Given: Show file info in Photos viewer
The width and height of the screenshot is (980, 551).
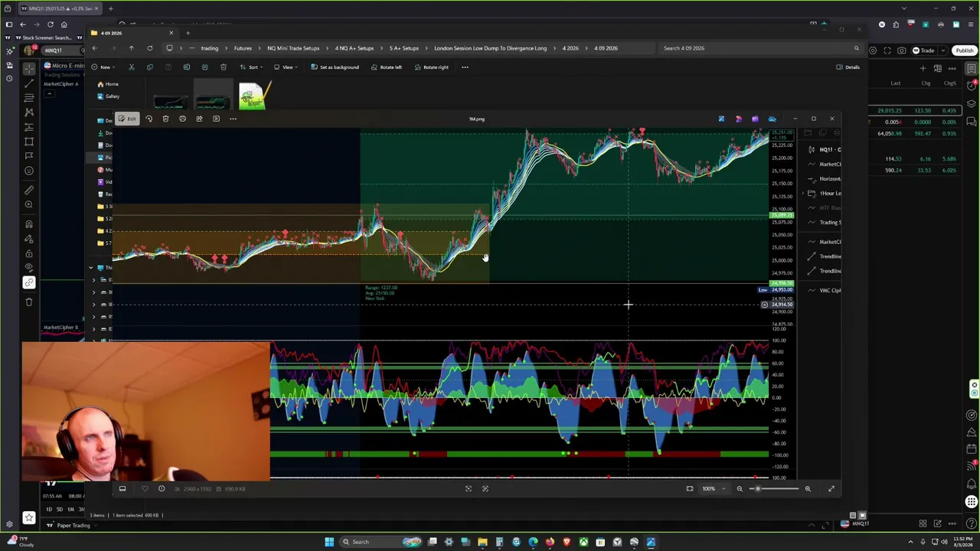Looking at the screenshot, I should pyautogui.click(x=162, y=488).
